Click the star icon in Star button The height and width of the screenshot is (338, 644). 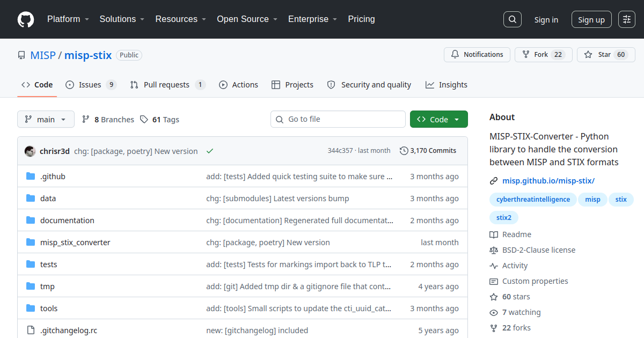(588, 55)
